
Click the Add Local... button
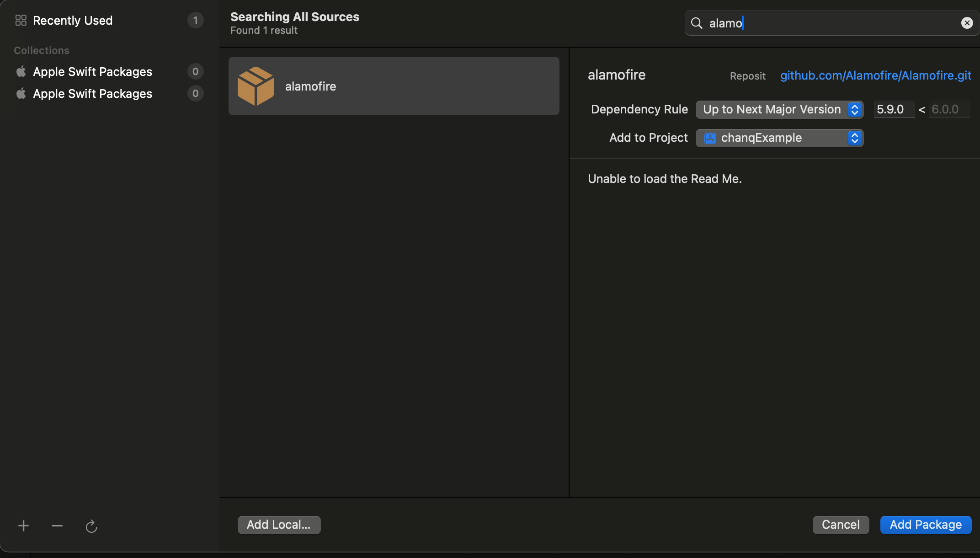pos(279,525)
